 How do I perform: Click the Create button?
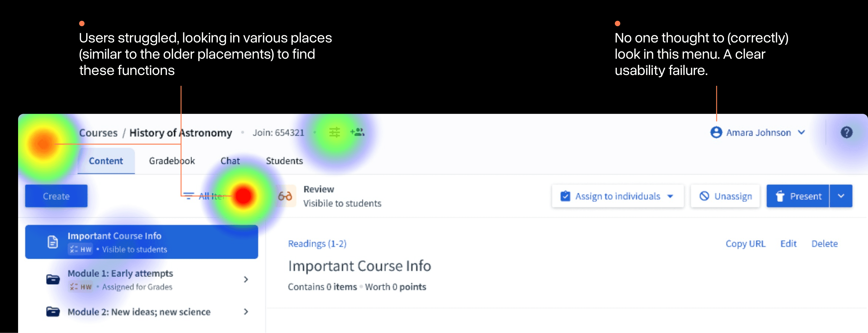coord(56,196)
